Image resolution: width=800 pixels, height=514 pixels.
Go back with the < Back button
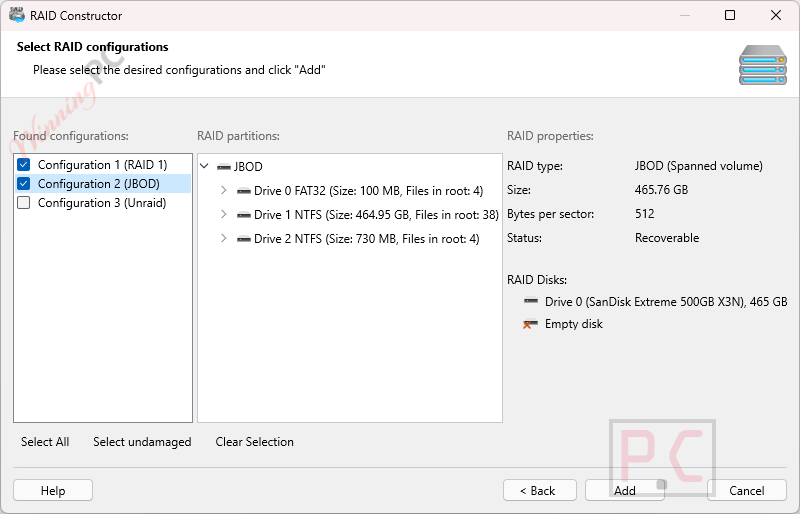click(540, 490)
